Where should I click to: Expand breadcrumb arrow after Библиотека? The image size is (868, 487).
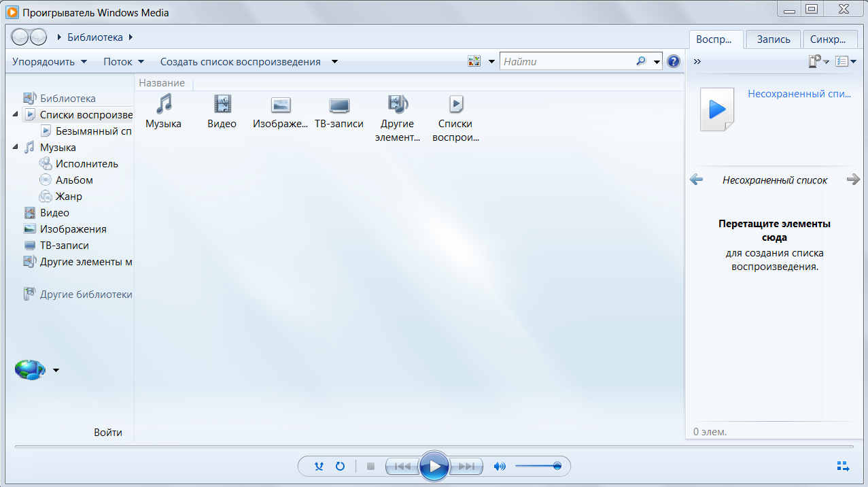[x=131, y=37]
